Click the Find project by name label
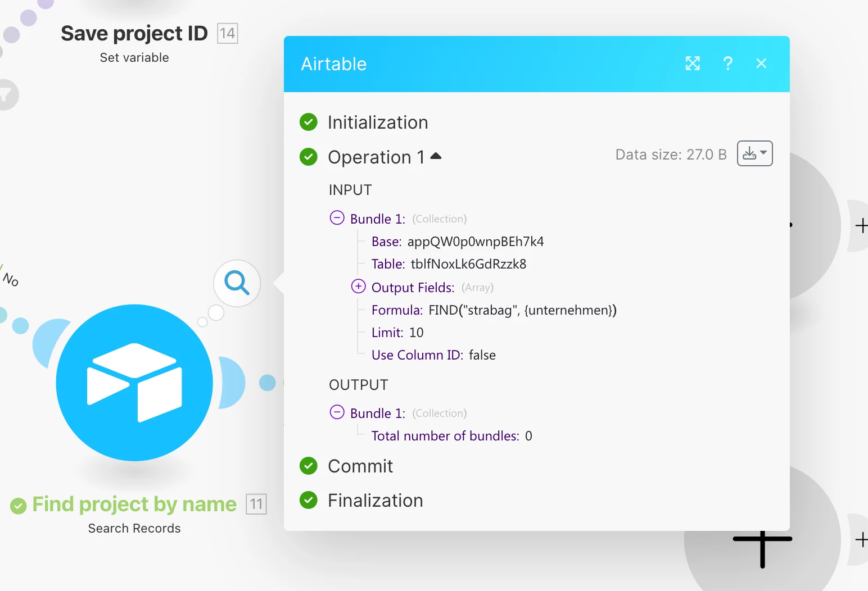 [134, 504]
